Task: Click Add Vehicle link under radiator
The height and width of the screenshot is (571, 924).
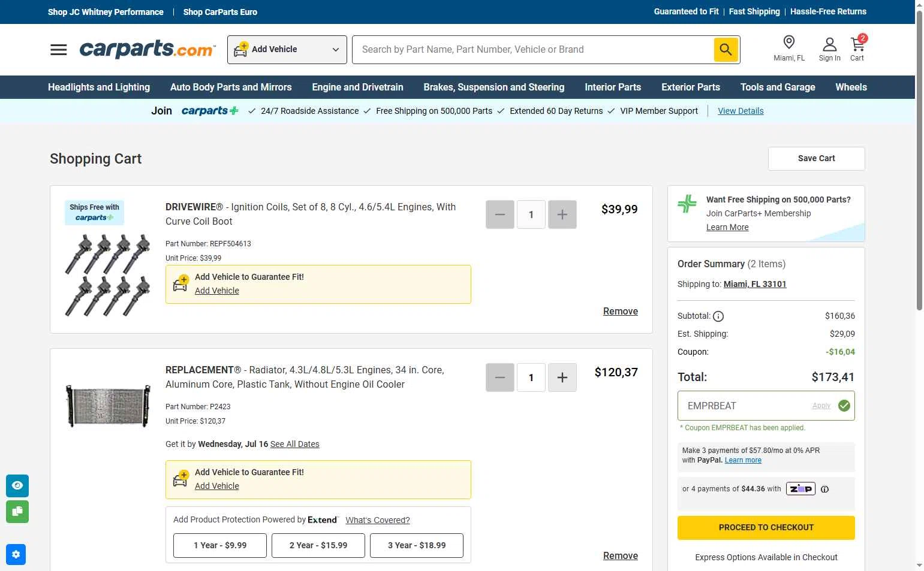Action: point(216,486)
